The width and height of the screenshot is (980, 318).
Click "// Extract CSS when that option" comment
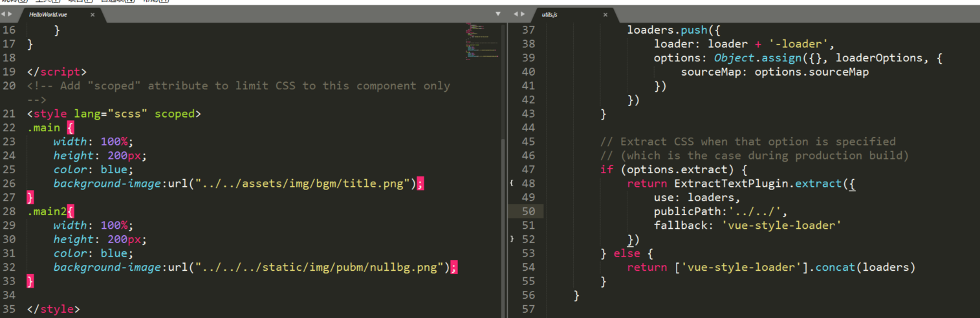(748, 142)
